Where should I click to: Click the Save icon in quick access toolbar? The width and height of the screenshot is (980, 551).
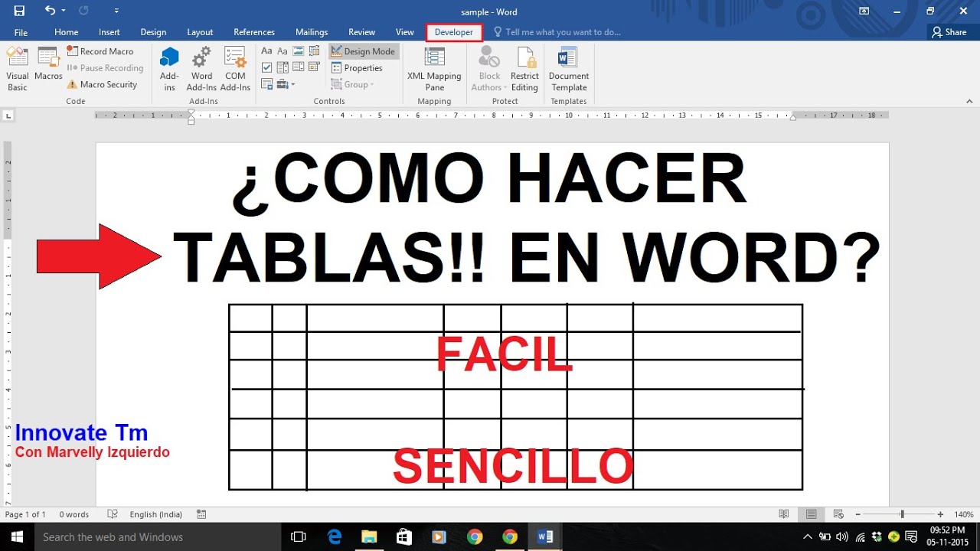pyautogui.click(x=19, y=11)
